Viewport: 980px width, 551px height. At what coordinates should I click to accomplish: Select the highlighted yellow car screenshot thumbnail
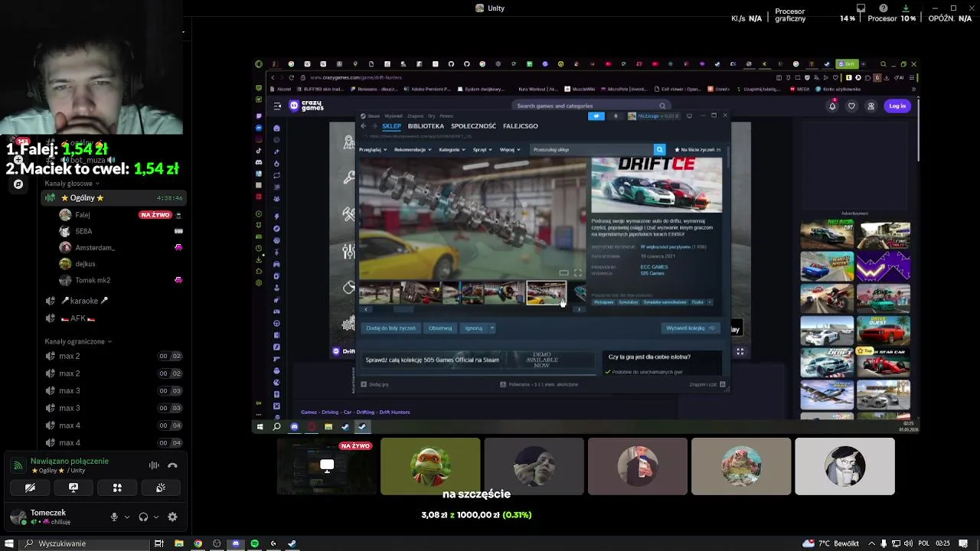tap(546, 292)
